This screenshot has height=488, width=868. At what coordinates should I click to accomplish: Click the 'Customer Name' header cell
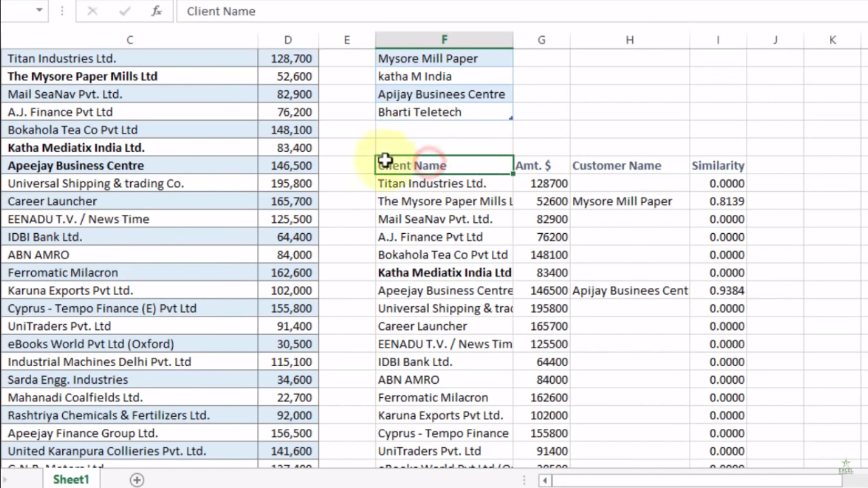(x=630, y=165)
